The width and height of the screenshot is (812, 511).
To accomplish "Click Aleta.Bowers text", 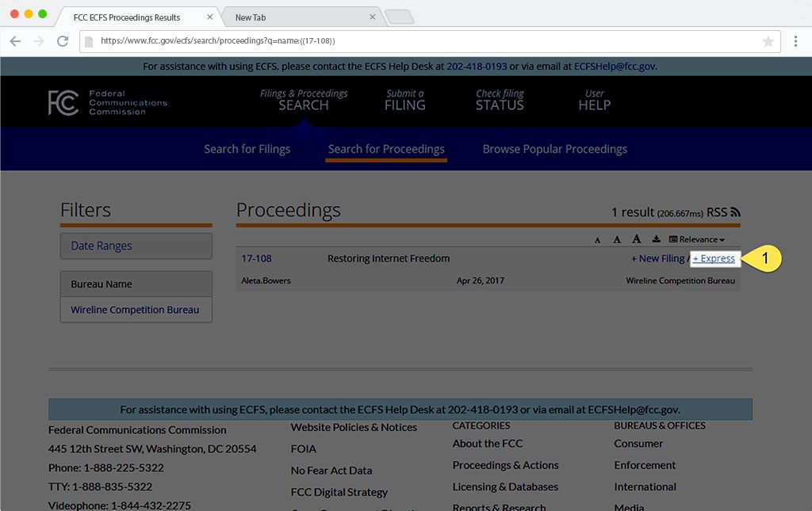I will [x=266, y=280].
